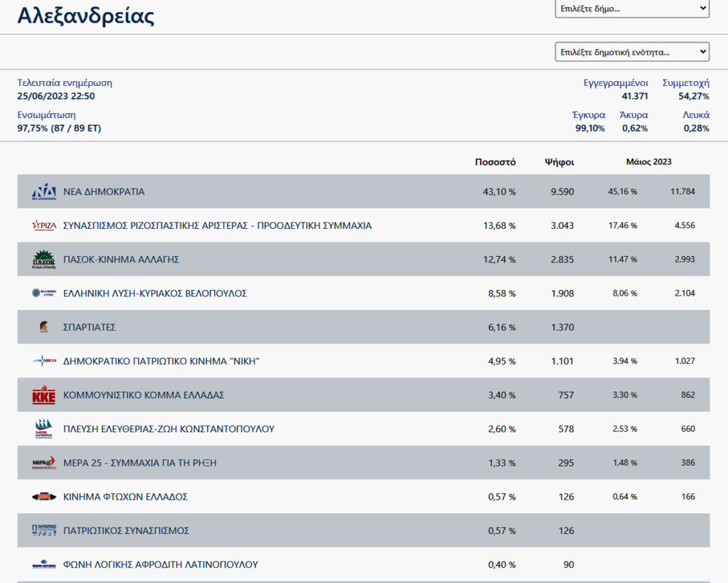Click the invalid votes value 0,62%
The width and height of the screenshot is (728, 583).
tap(635, 128)
